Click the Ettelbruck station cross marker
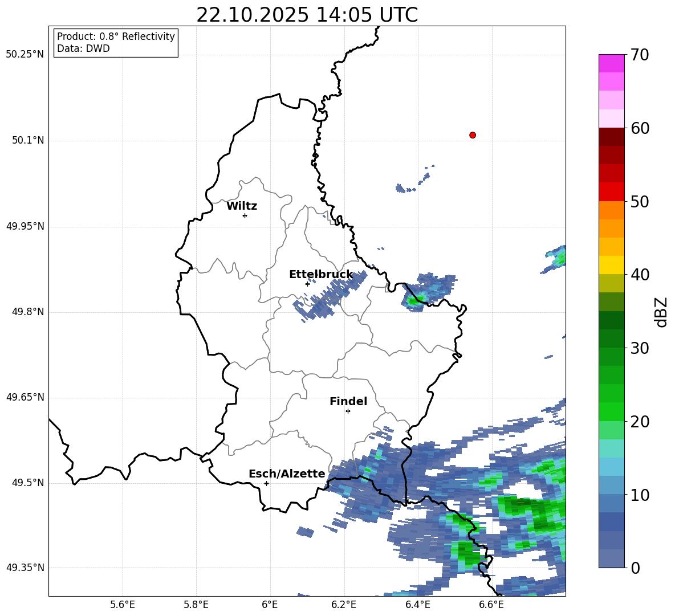Image resolution: width=675 pixels, height=616 pixels. pyautogui.click(x=307, y=284)
